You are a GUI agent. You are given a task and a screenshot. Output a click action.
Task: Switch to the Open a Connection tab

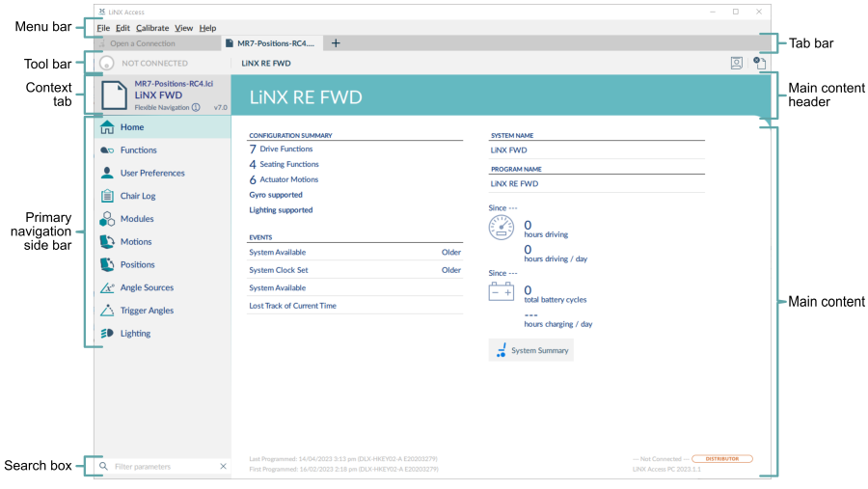143,43
